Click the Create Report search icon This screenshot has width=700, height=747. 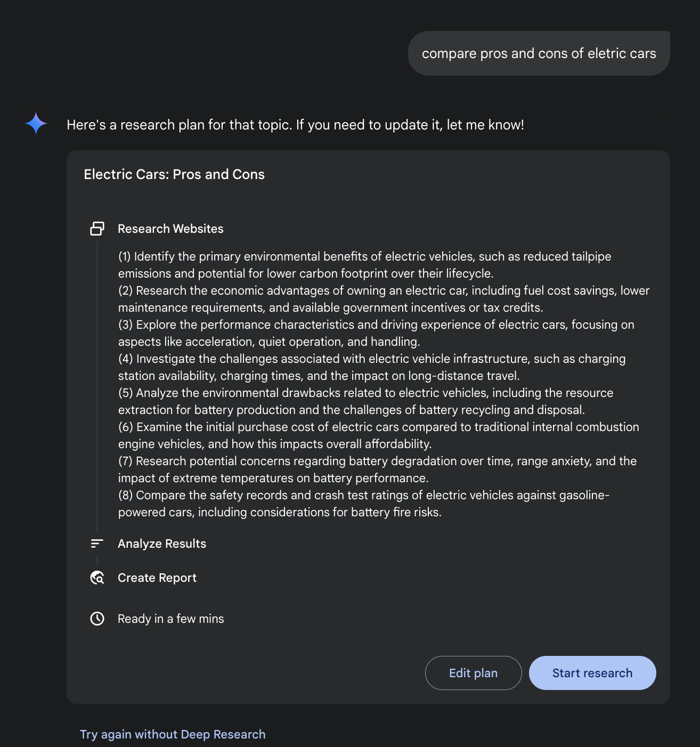97,578
